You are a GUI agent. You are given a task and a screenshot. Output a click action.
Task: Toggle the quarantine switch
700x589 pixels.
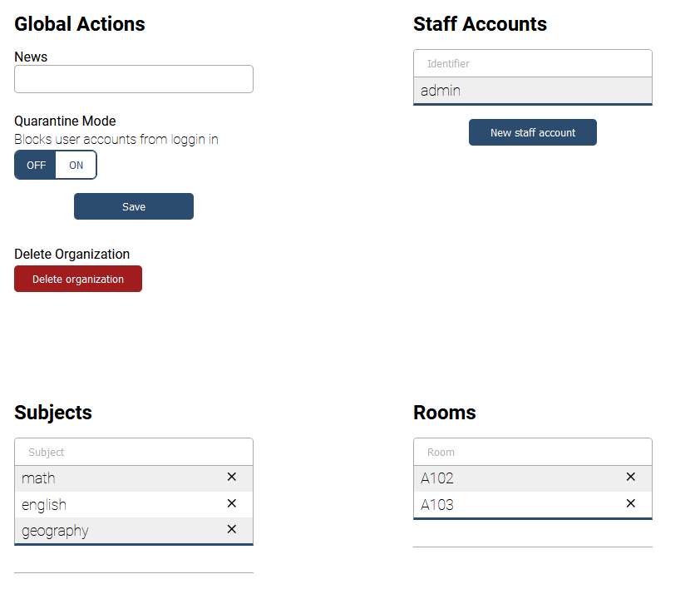pos(55,165)
